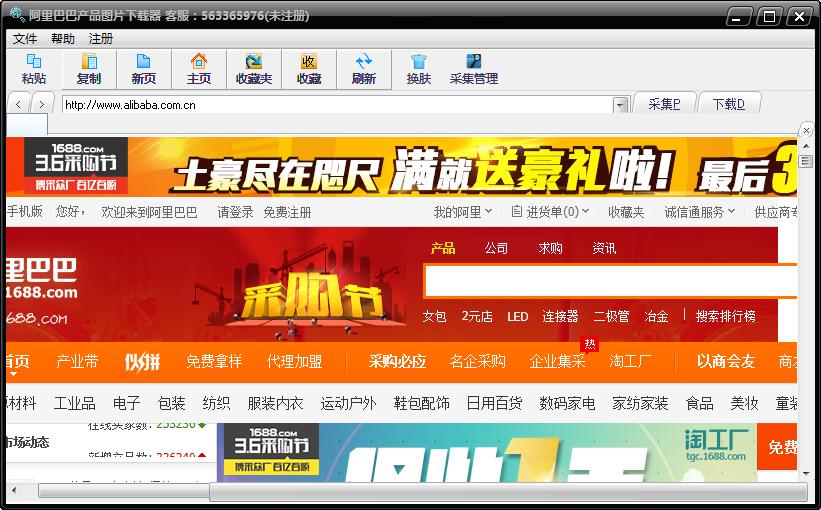This screenshot has height=510, width=821.
Task: Select 工业品 category
Action: [74, 403]
